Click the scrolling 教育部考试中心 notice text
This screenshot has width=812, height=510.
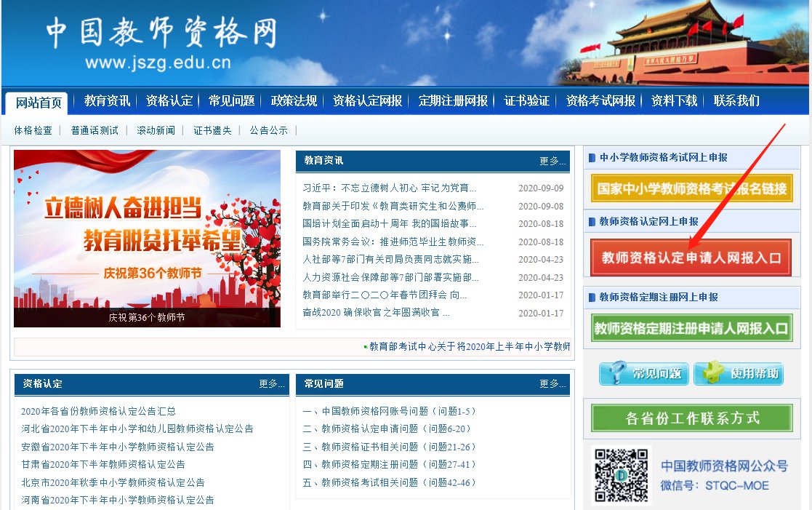click(x=469, y=346)
